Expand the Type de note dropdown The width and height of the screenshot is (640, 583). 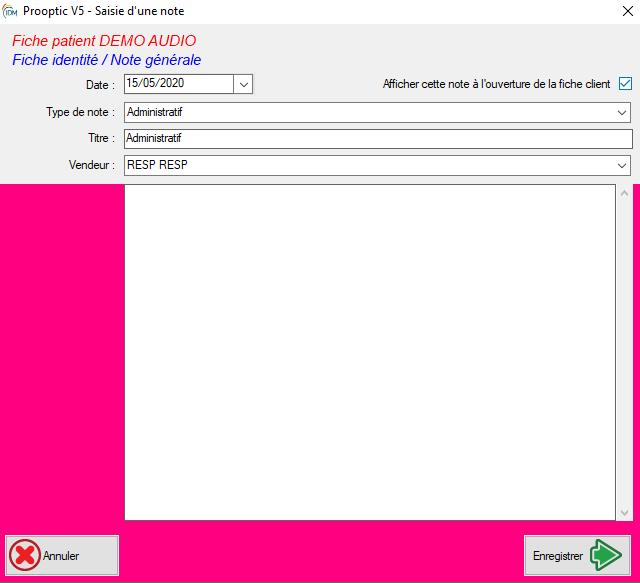pos(622,112)
